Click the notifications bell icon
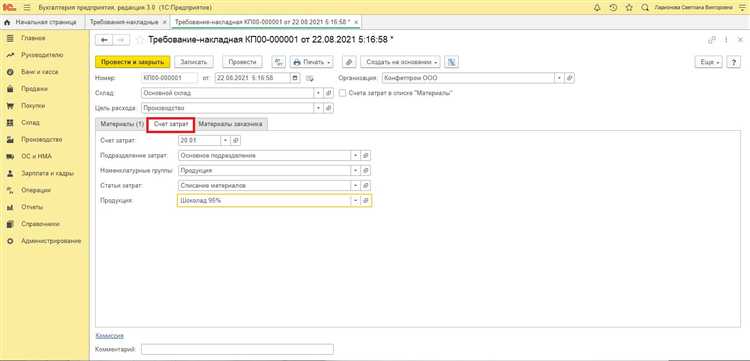 click(x=596, y=8)
